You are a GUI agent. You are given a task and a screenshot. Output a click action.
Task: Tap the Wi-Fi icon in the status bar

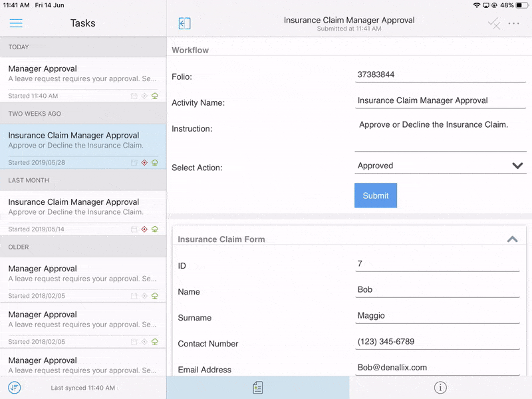477,5
